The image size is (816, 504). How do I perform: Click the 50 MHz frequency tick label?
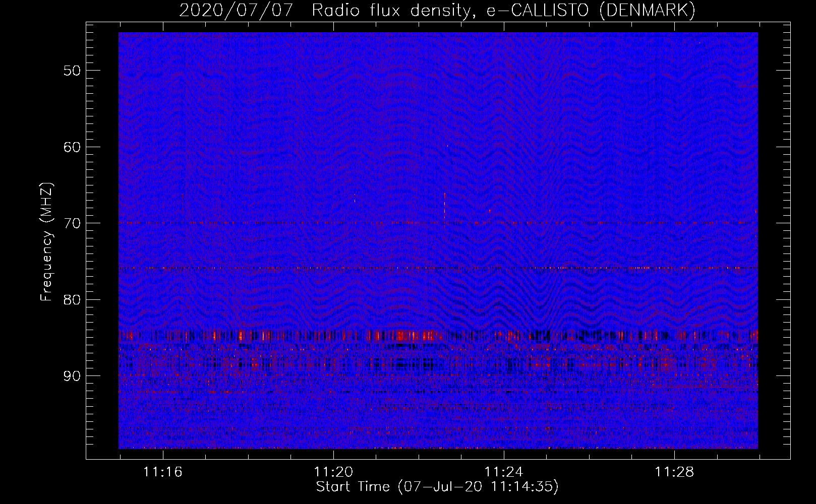pos(72,71)
